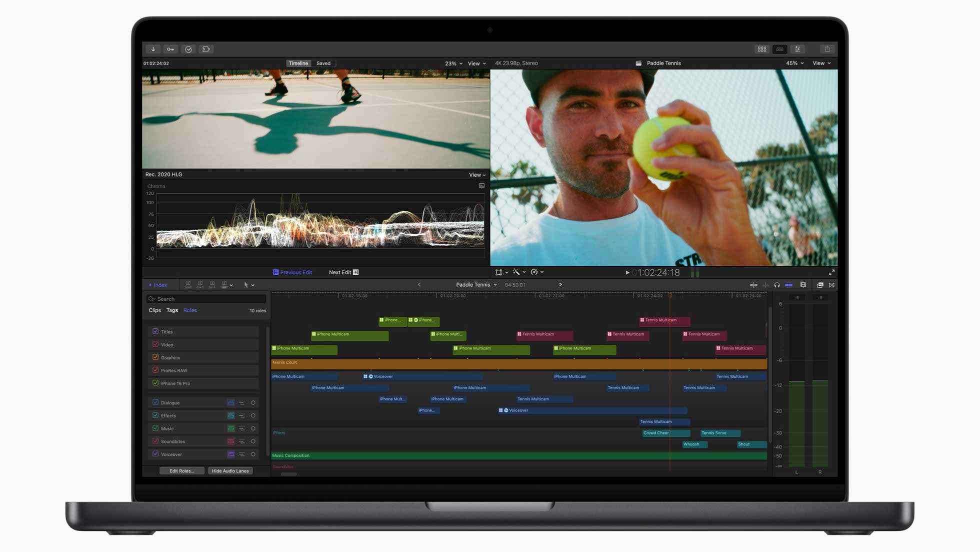The image size is (980, 552).
Task: Open the keyword editor key icon
Action: point(170,49)
